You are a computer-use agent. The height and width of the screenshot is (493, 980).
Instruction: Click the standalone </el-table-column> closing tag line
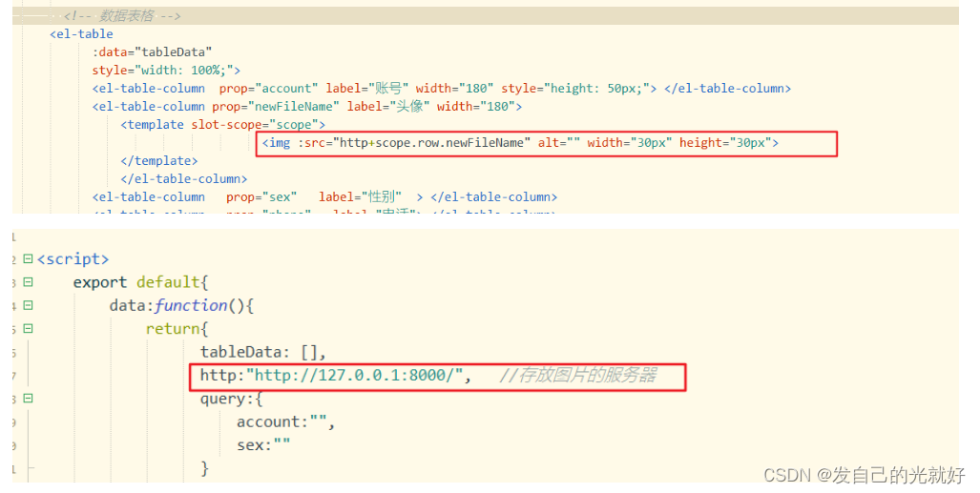point(184,178)
